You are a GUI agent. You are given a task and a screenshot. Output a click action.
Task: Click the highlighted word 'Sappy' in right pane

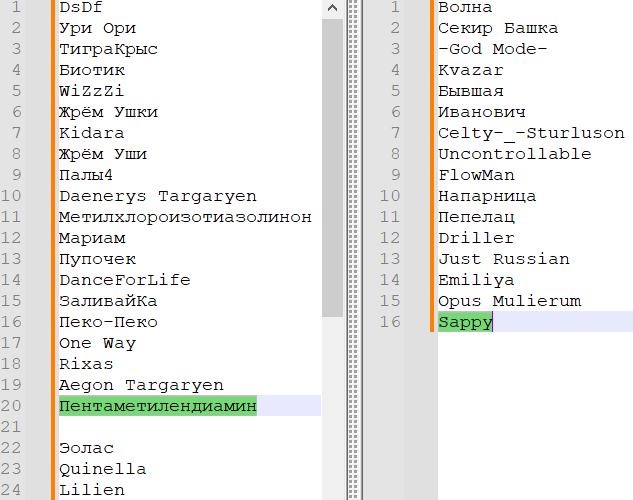[465, 322]
